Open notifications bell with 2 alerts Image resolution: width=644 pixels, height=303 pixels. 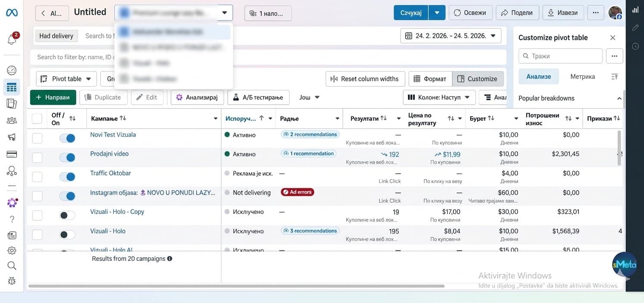point(12,39)
